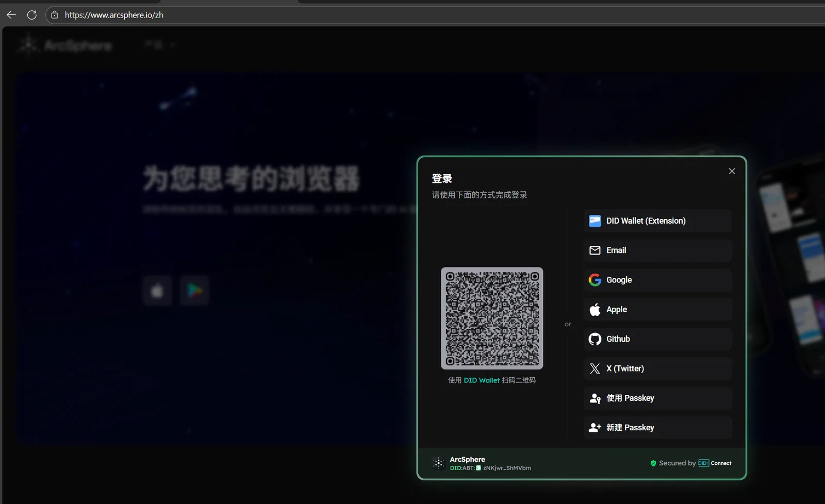The image size is (825, 504).
Task: Sign in with Github
Action: tap(657, 339)
